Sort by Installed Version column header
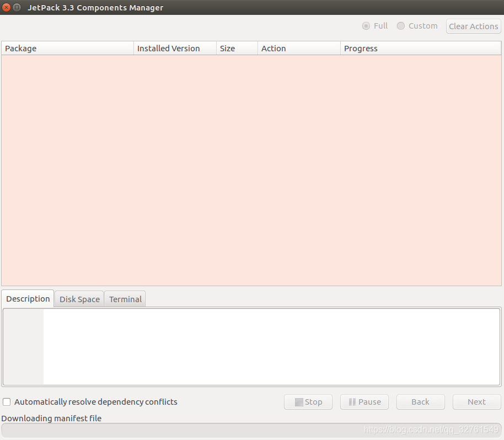 coord(175,48)
